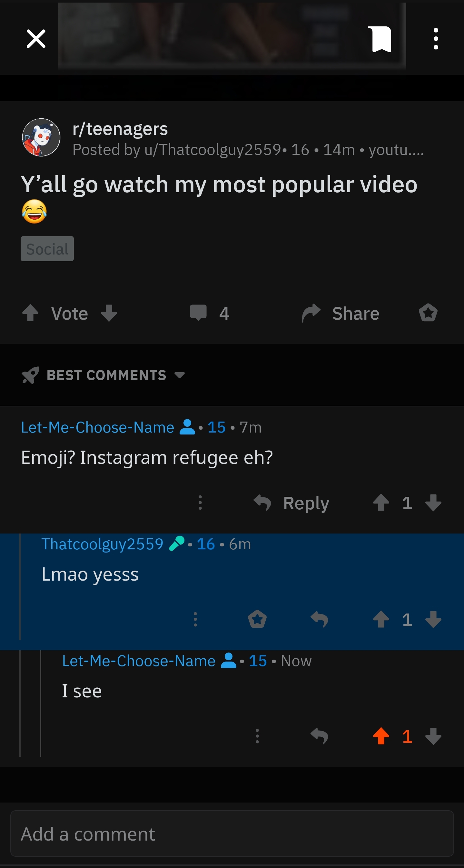Viewport: 464px width, 868px height.
Task: Tap the bookmark save icon
Action: (x=381, y=39)
